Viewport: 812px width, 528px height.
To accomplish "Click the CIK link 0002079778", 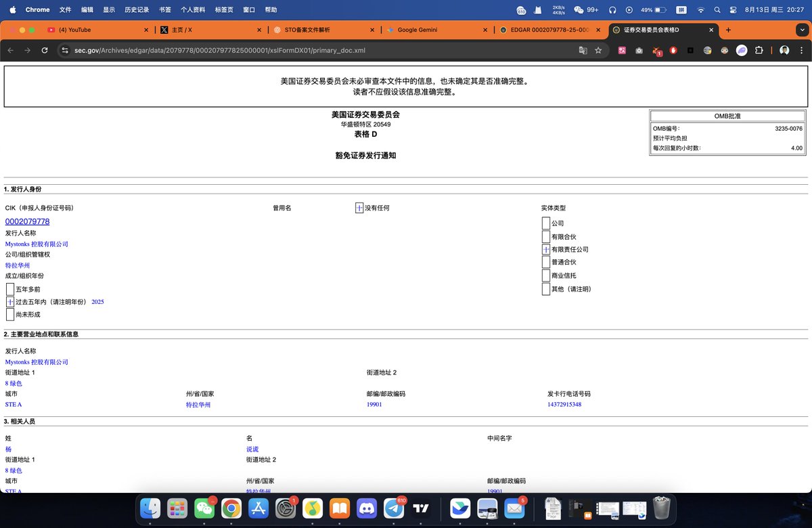I will pyautogui.click(x=27, y=221).
